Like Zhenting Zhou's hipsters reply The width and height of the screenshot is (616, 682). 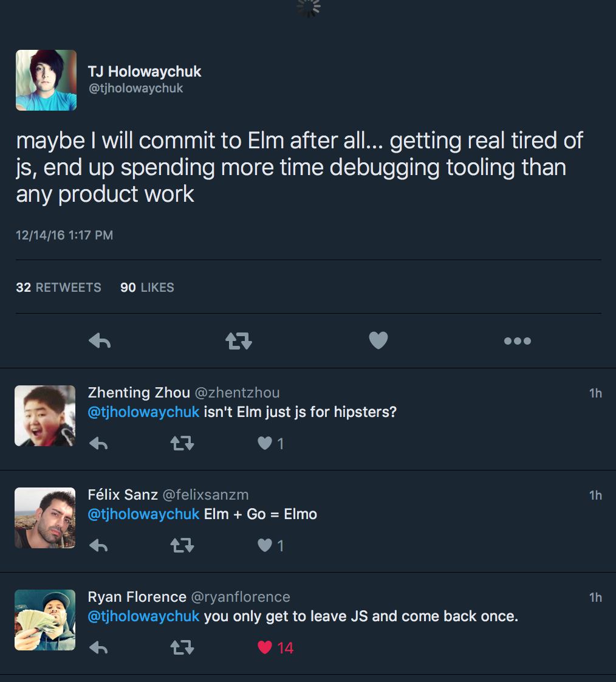click(265, 444)
